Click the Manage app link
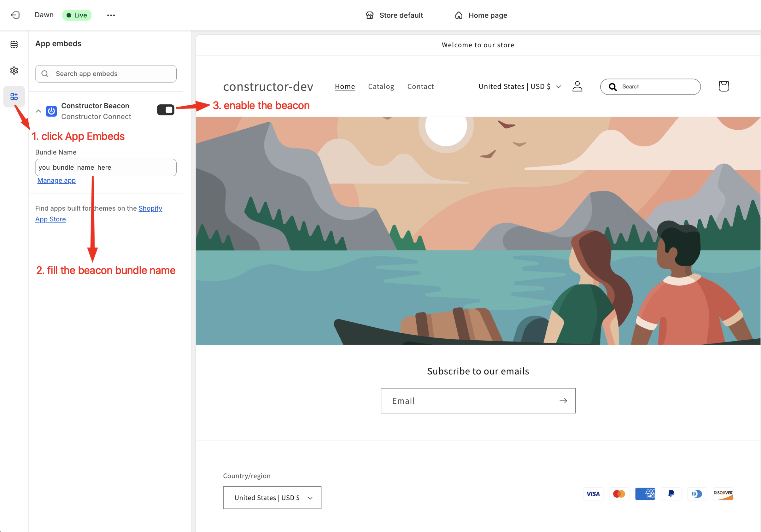 (x=56, y=180)
